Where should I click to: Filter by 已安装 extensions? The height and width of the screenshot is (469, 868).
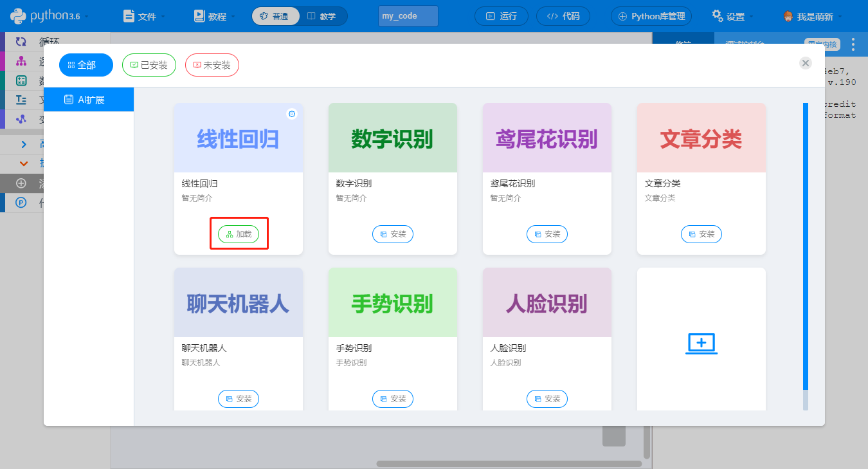pyautogui.click(x=149, y=65)
